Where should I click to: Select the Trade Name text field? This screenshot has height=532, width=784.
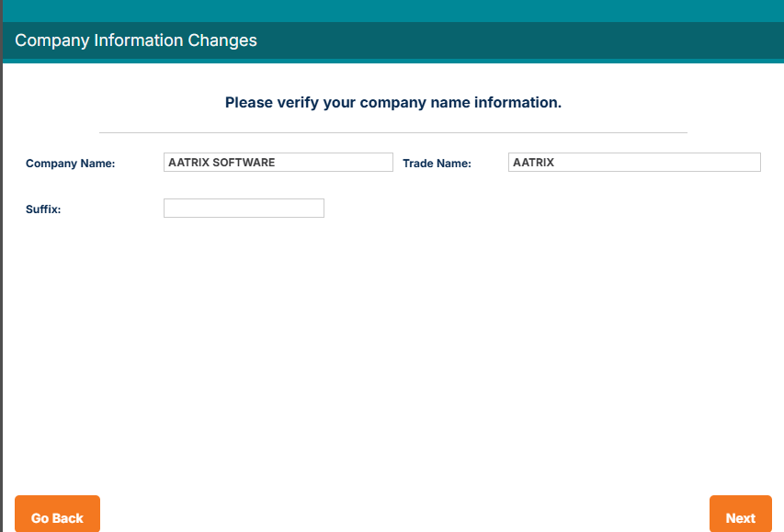[x=634, y=163]
